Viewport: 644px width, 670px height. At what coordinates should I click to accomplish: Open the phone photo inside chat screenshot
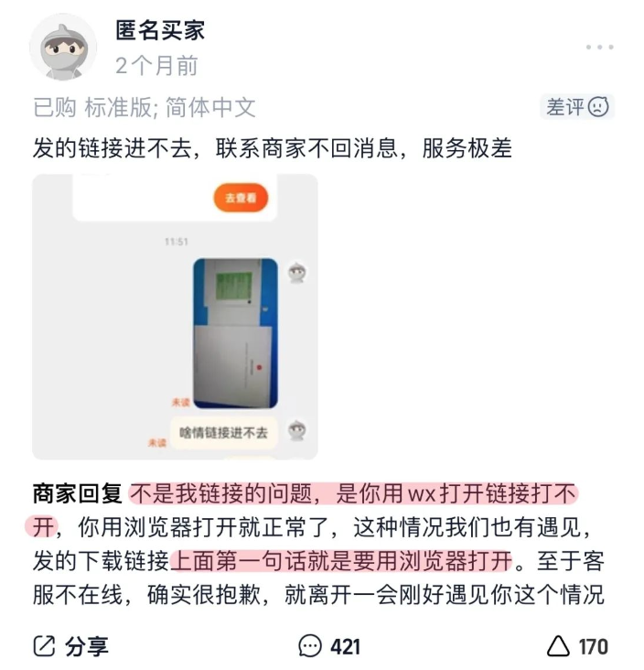pos(236,333)
